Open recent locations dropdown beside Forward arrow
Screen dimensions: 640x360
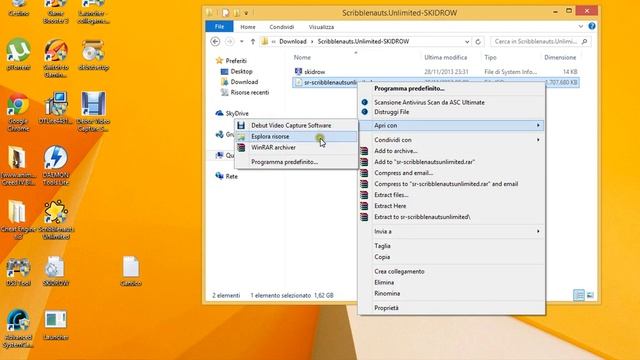click(242, 41)
